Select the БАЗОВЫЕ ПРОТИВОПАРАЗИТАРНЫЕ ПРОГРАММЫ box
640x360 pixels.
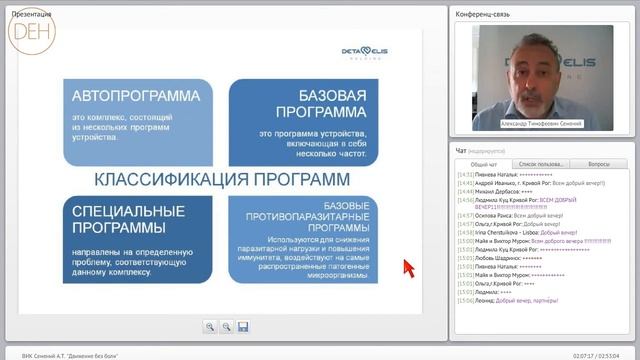(x=303, y=240)
